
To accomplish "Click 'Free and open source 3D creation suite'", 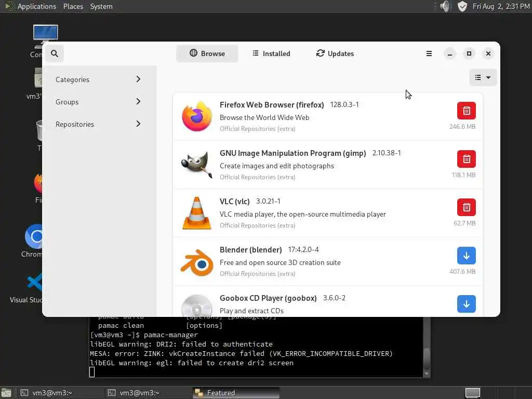I will [x=280, y=262].
